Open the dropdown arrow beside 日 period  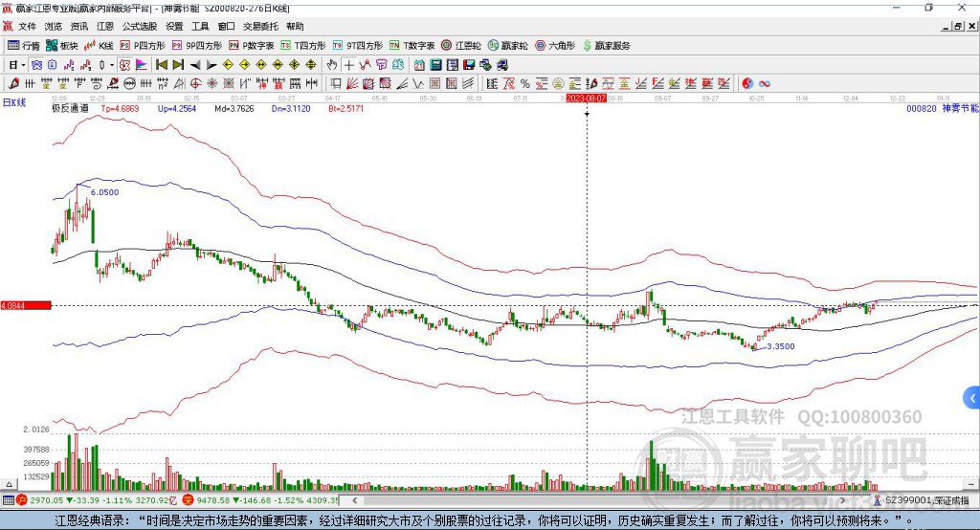tap(23, 65)
